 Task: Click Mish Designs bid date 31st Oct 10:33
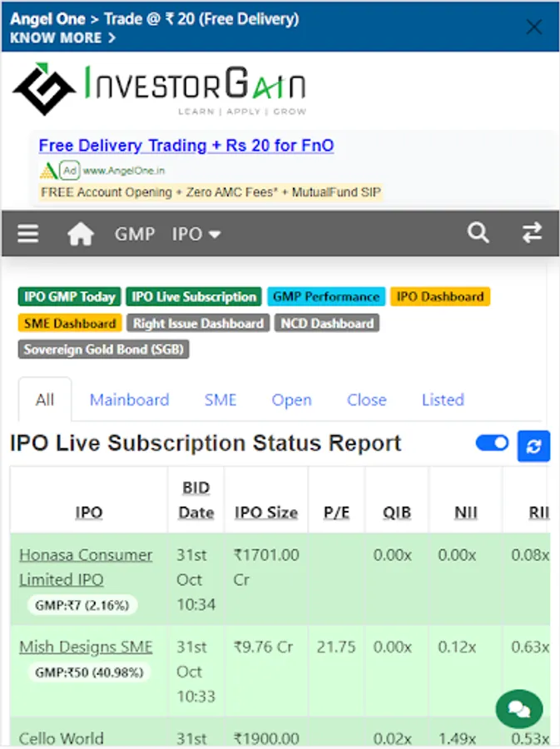pyautogui.click(x=196, y=672)
